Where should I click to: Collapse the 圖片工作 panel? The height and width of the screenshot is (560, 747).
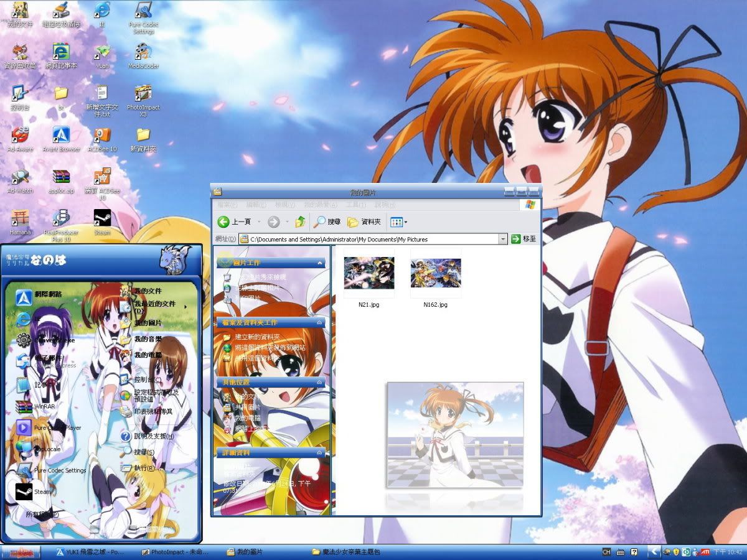321,263
